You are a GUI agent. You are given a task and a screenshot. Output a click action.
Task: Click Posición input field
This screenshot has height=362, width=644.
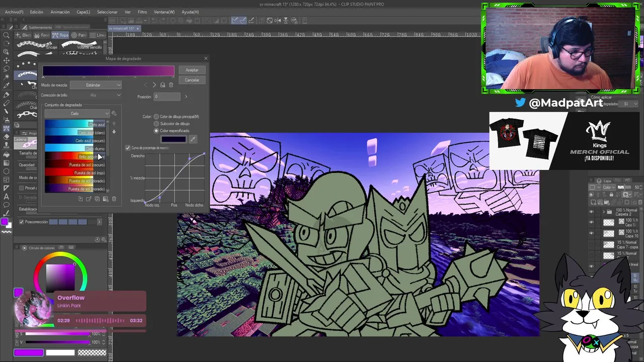coord(167,97)
